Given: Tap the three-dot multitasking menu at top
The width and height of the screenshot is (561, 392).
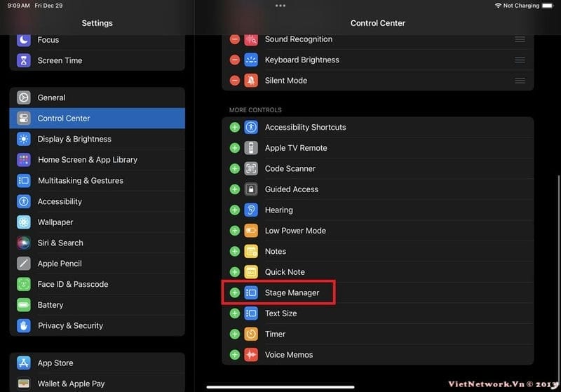Looking at the screenshot, I should point(280,6).
